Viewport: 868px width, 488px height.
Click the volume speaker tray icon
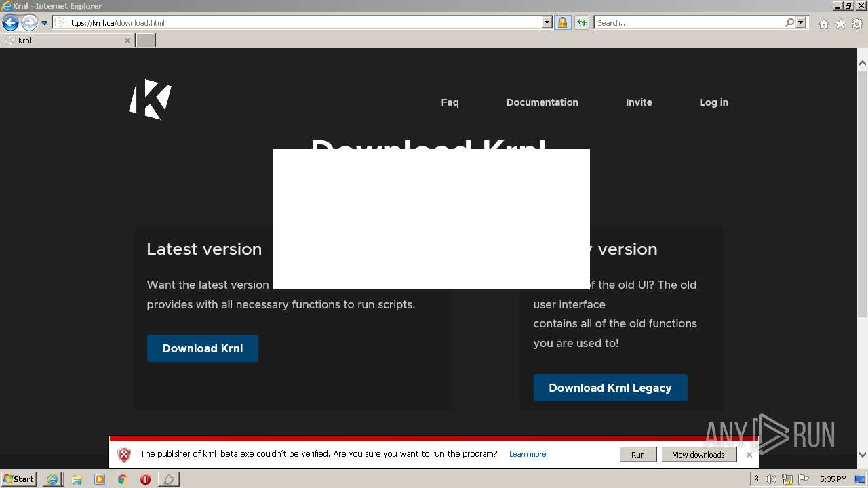click(771, 479)
